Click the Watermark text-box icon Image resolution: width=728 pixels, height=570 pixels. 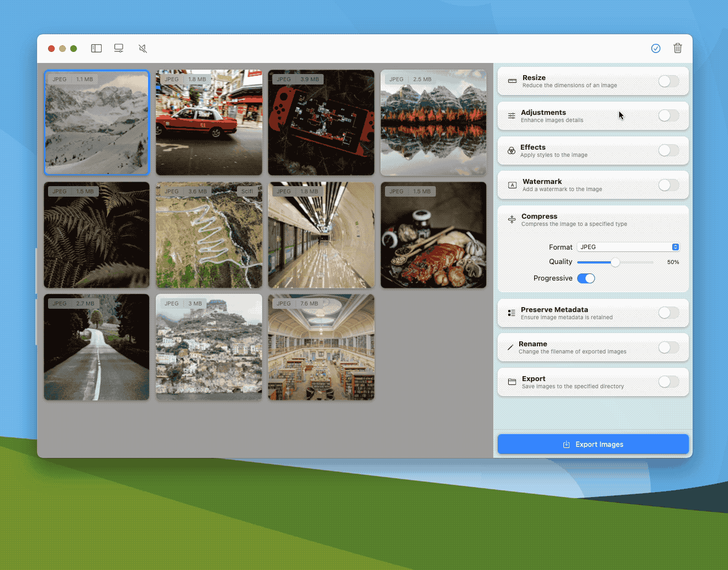512,185
